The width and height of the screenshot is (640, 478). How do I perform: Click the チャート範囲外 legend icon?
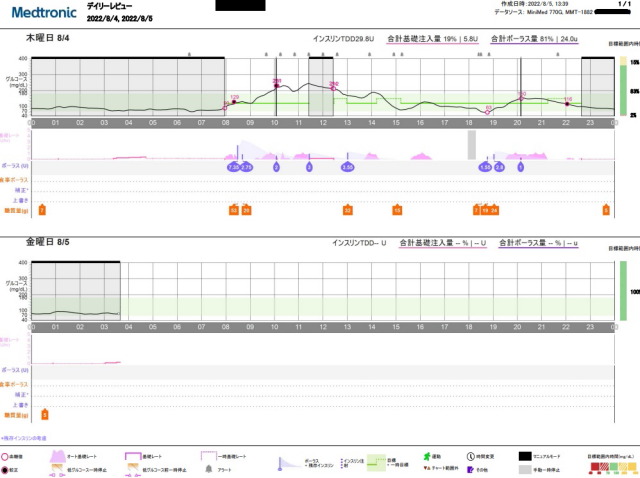tap(427, 468)
